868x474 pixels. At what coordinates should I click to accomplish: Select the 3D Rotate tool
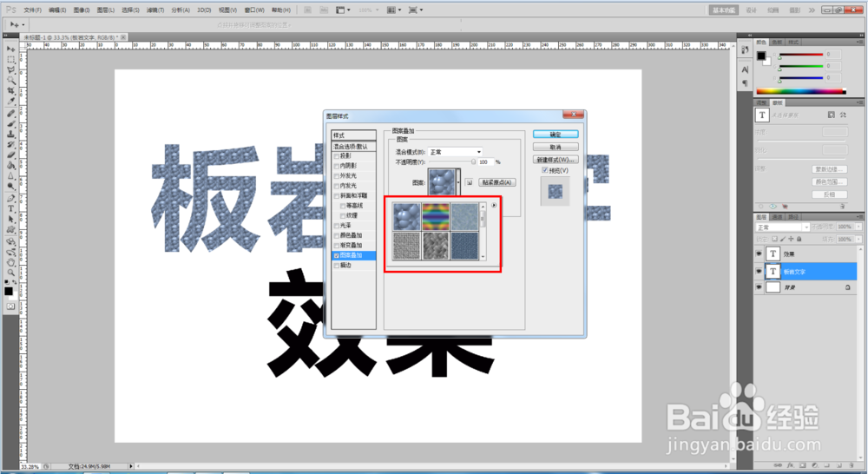coord(10,242)
